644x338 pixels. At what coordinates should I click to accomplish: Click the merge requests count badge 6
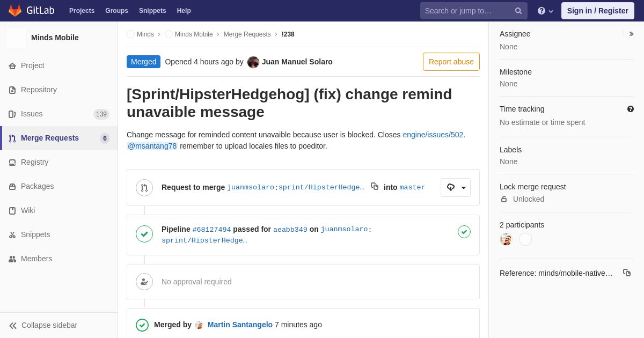pyautogui.click(x=105, y=138)
